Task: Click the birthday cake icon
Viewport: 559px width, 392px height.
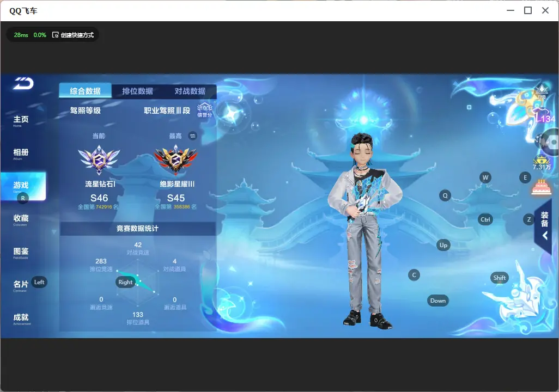Action: [541, 187]
